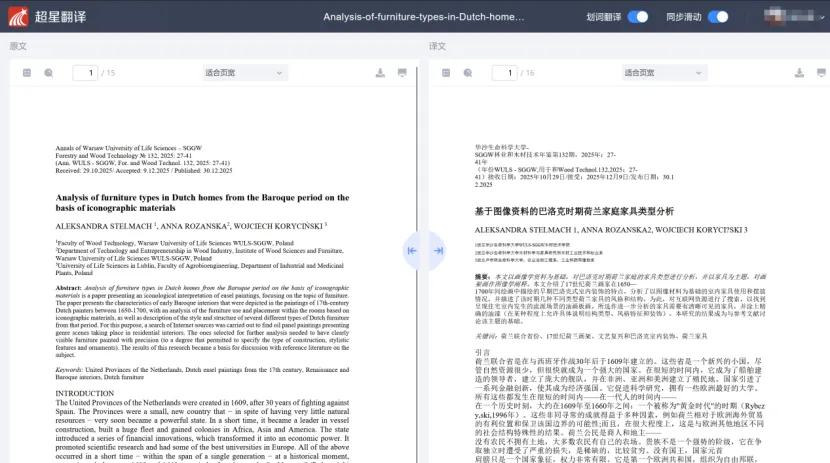Click the 引言 heading in translation
Screen dimensions: 830x463
483,352
